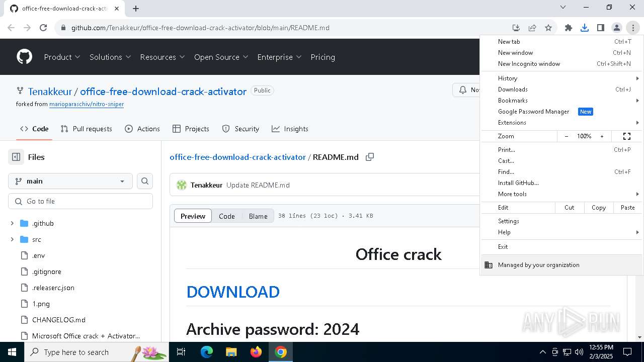644x362 pixels.
Task: Open the Security tab
Action: click(240, 129)
